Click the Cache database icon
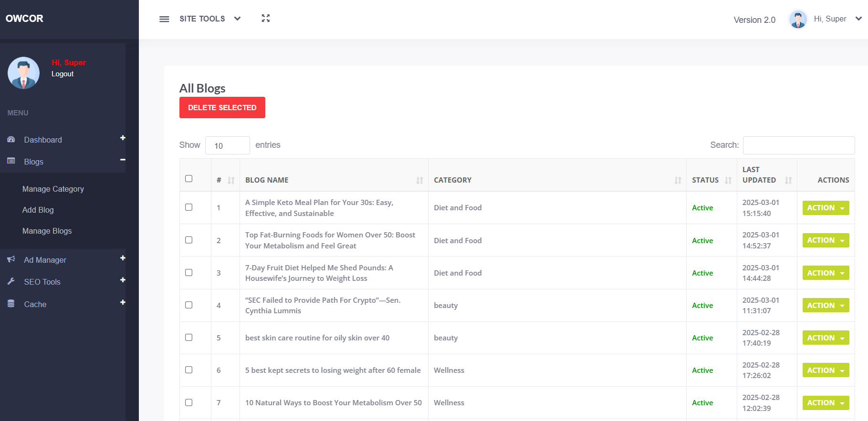This screenshot has width=868, height=421. click(11, 304)
